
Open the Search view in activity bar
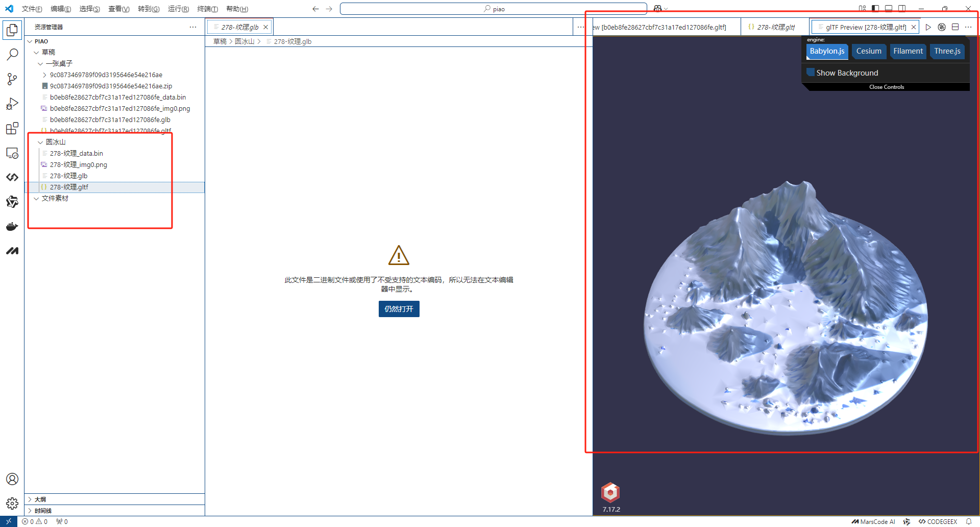tap(12, 54)
